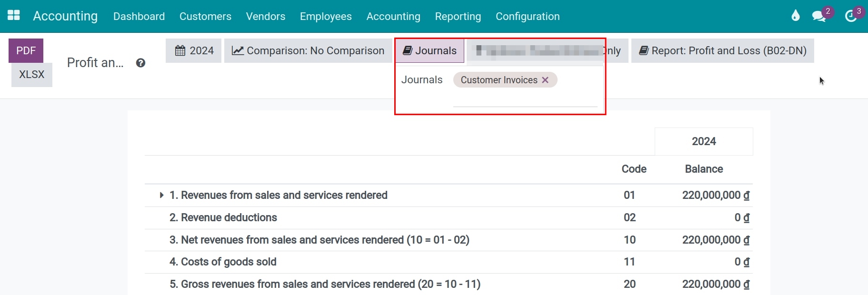868x295 pixels.
Task: Click balance 220,000,000 ₫ for code 01
Action: [716, 195]
